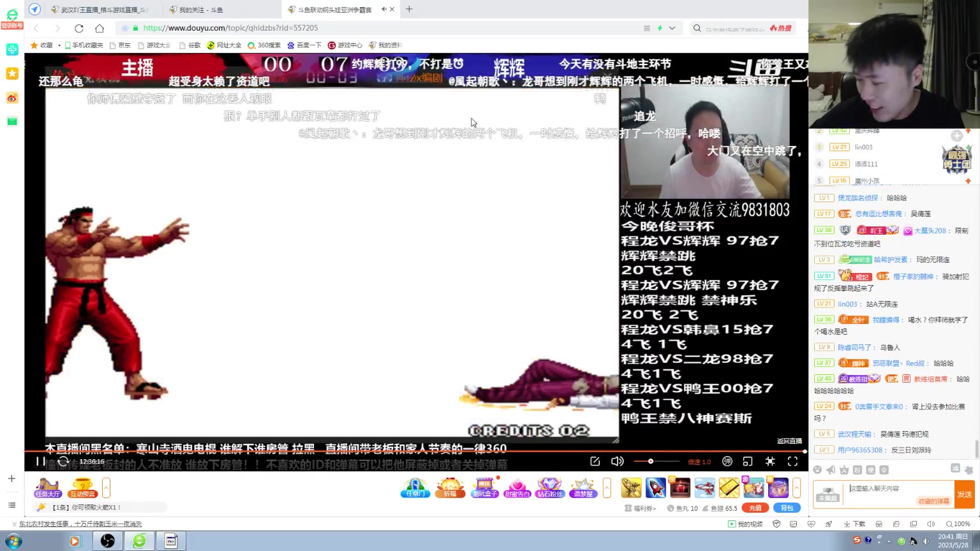Viewport: 980px width, 551px height.
Task: Open the Windows Start button
Action: 13,541
